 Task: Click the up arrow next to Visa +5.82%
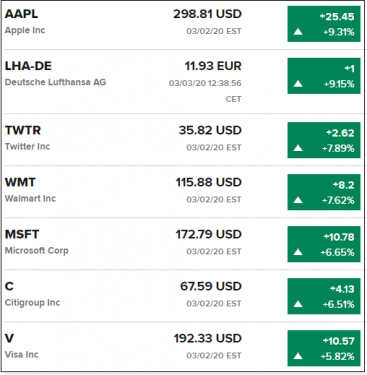(x=298, y=356)
